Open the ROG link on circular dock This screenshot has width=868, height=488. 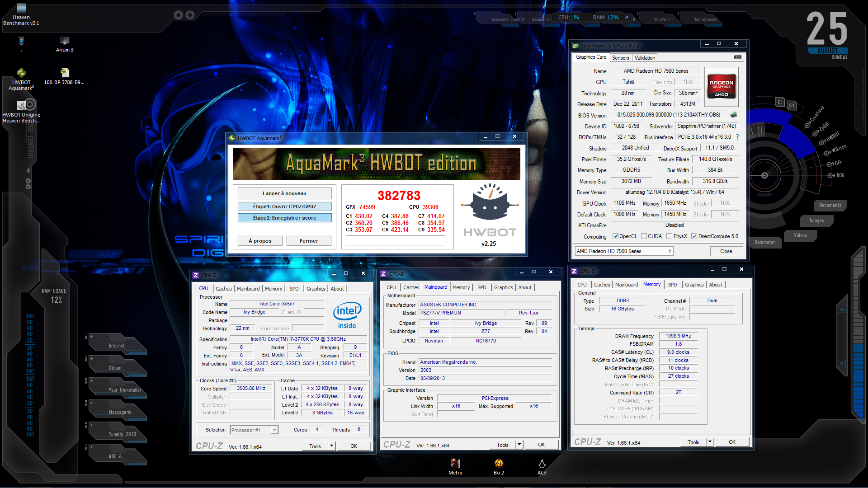click(x=836, y=175)
